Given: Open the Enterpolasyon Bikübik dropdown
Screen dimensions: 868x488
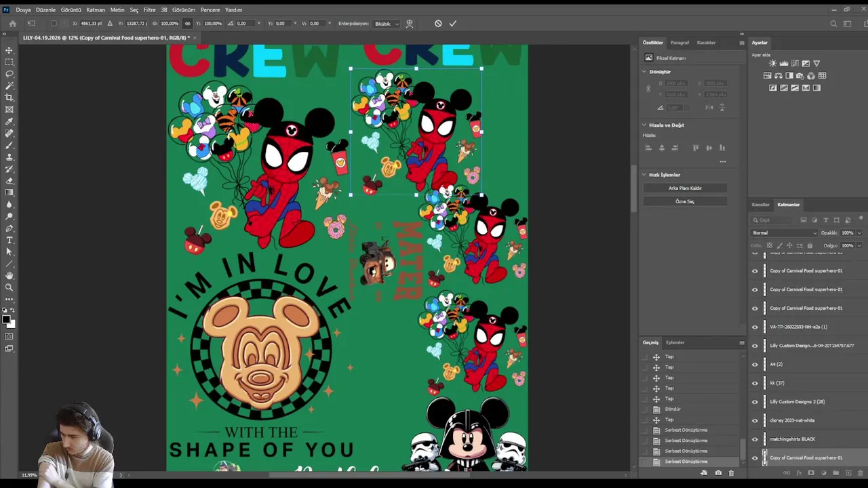Looking at the screenshot, I should (387, 24).
